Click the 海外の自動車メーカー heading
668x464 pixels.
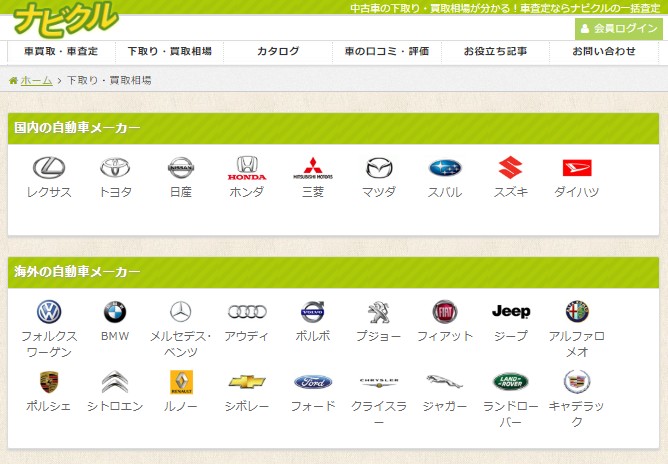(x=77, y=272)
